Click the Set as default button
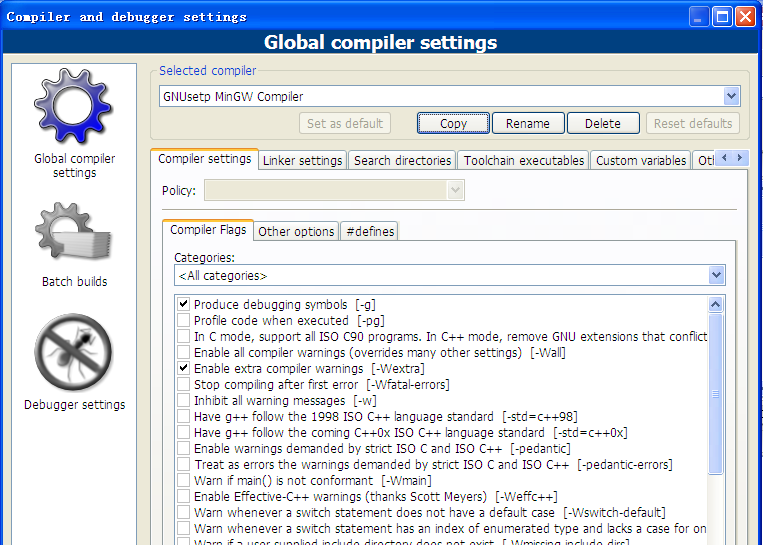 click(345, 124)
